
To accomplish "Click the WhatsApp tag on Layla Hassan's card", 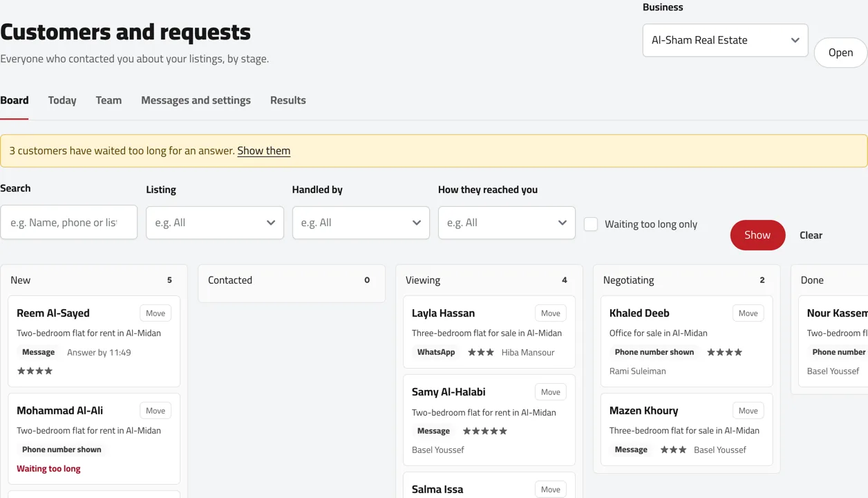I will (x=436, y=352).
